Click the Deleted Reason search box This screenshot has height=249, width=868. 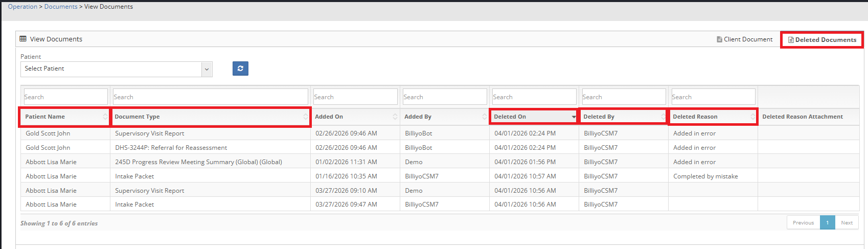tap(713, 97)
